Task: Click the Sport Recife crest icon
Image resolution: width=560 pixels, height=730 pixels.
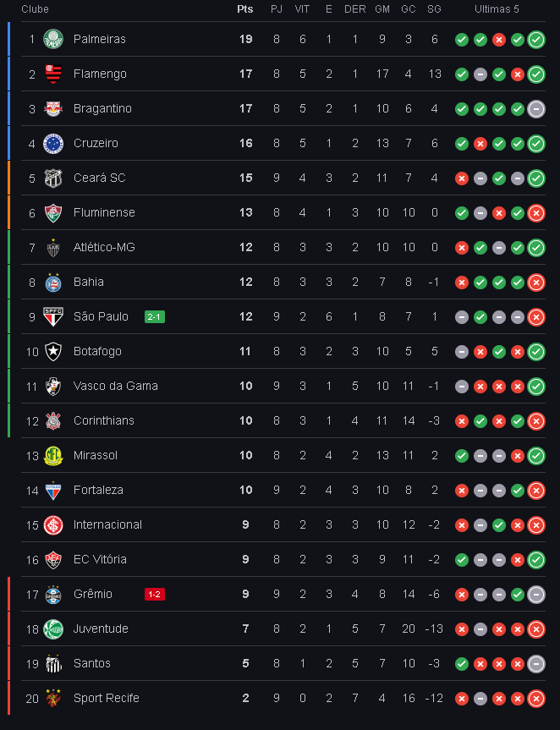Action: click(x=53, y=699)
